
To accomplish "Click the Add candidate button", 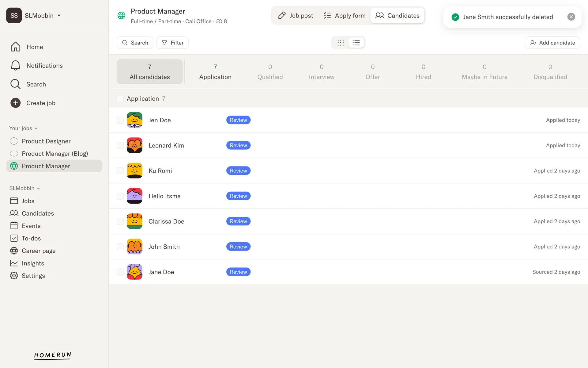I will (x=552, y=43).
